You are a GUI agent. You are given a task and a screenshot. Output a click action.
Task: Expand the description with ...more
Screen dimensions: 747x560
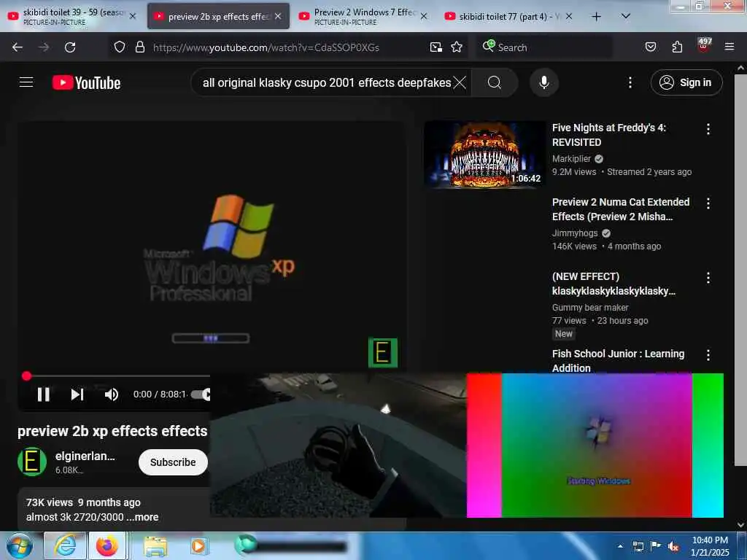[x=142, y=517]
